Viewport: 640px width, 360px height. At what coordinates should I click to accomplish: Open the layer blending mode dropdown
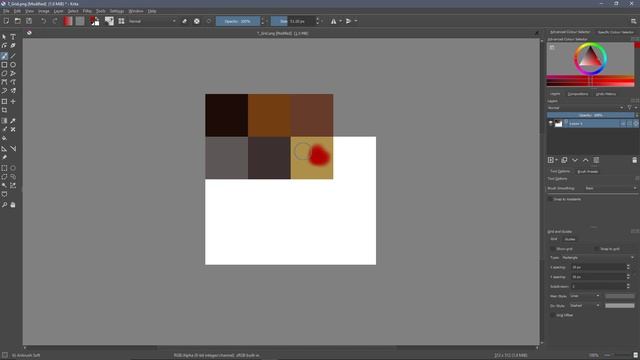[x=585, y=108]
